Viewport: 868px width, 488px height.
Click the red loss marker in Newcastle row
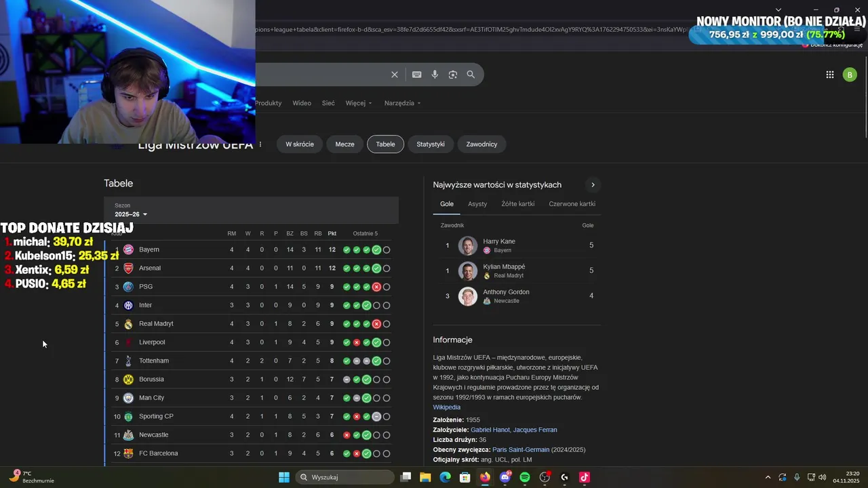pos(347,435)
